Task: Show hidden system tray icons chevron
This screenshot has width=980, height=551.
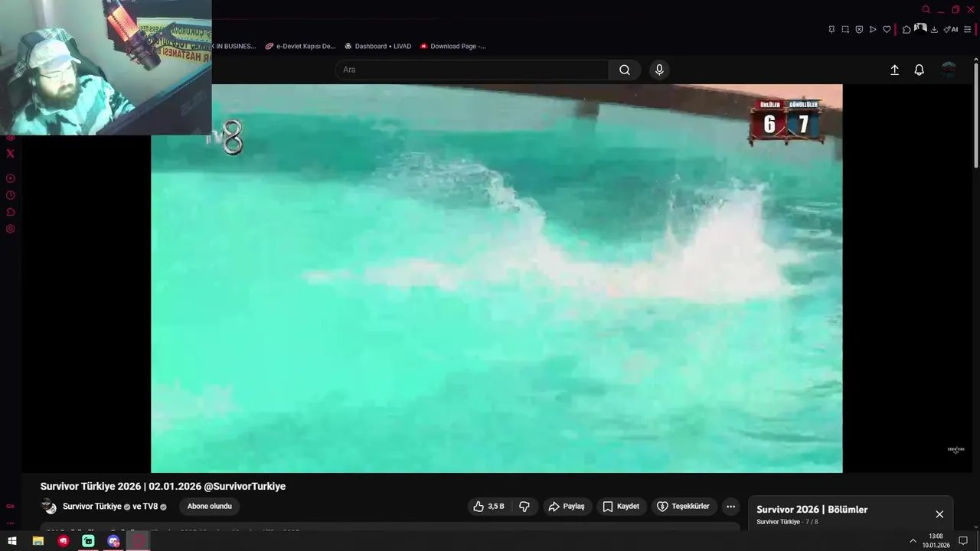Action: pos(913,541)
